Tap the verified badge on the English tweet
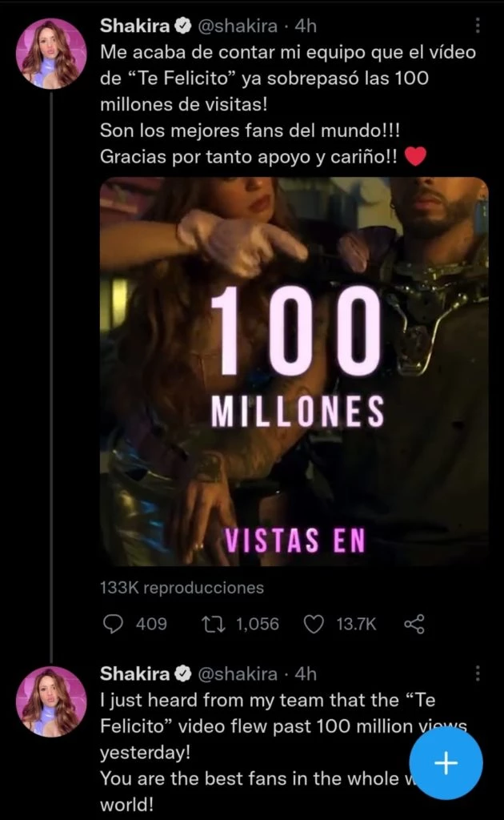Image resolution: width=504 pixels, height=820 pixels. coord(183,673)
